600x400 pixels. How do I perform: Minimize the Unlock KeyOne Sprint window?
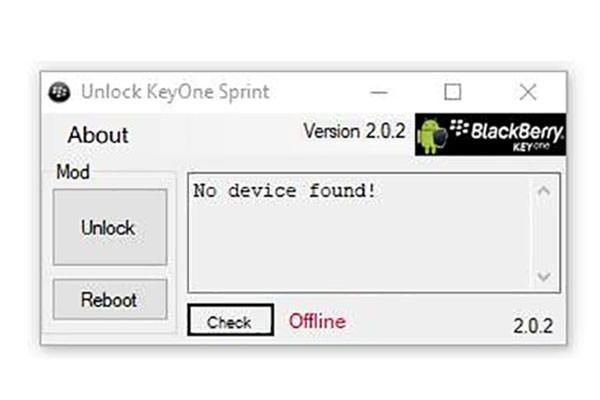(379, 92)
